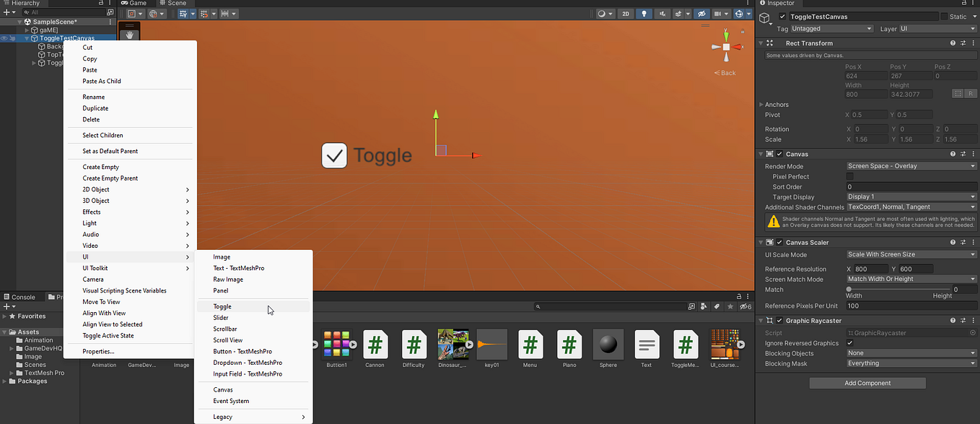Open the UI Scale Mode dropdown

click(x=911, y=254)
